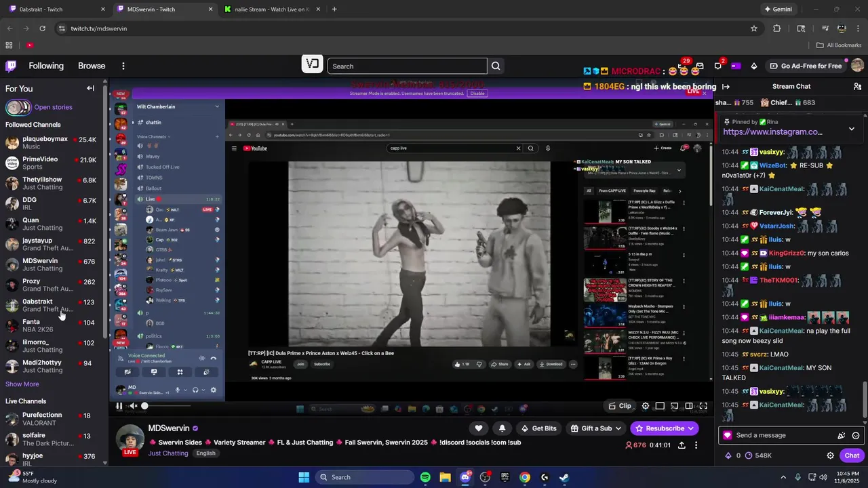
Task: Reload the page
Action: click(42, 28)
